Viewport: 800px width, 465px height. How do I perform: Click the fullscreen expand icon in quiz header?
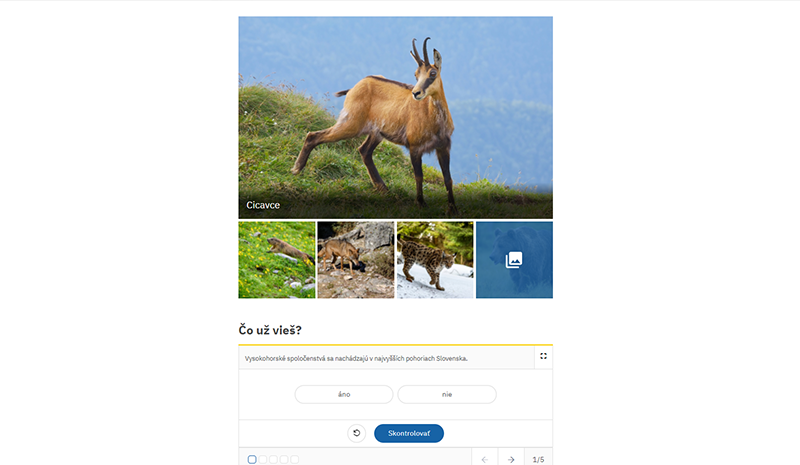point(543,356)
